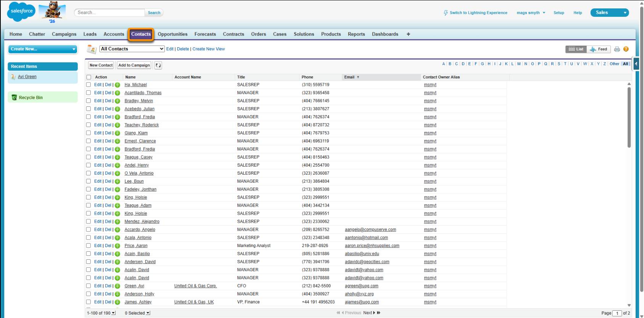Expand the 1-100 of 190 records dropdown
The width and height of the screenshot is (644, 318).
101,313
